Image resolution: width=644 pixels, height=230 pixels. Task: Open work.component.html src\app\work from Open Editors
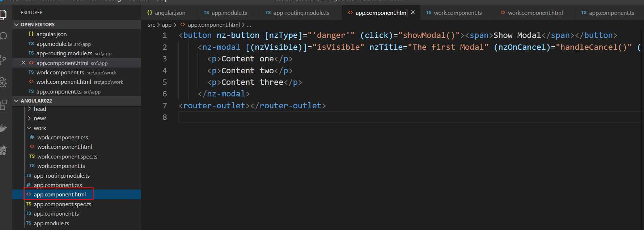pos(77,82)
